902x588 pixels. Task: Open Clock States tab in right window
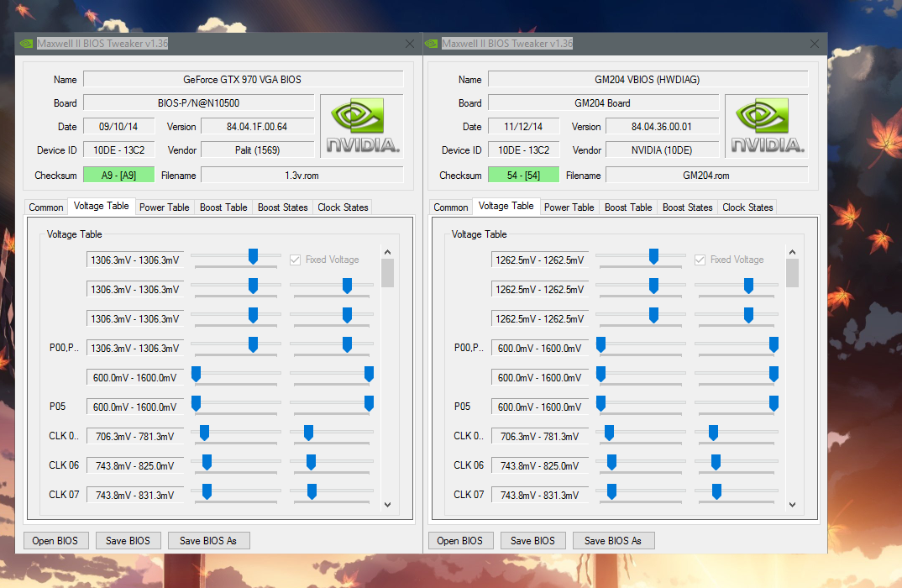[x=747, y=207]
